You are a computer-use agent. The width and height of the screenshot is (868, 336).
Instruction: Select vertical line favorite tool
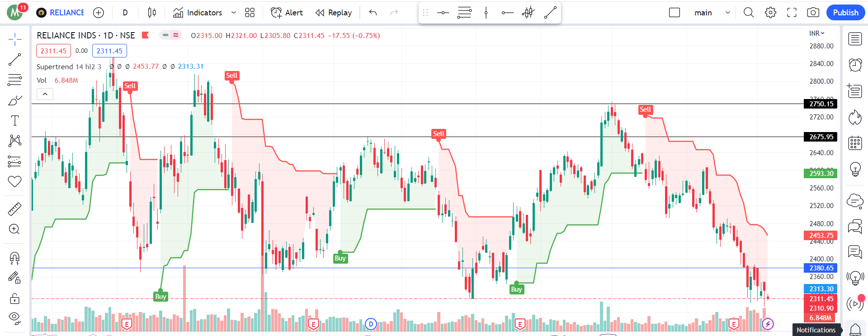click(x=486, y=13)
